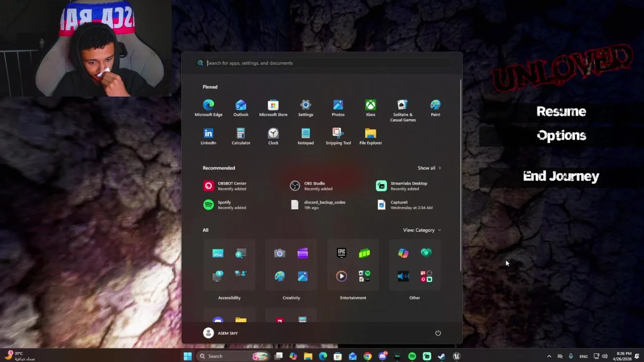Open Solitaire & Casual Games
The image size is (644, 362).
403,111
